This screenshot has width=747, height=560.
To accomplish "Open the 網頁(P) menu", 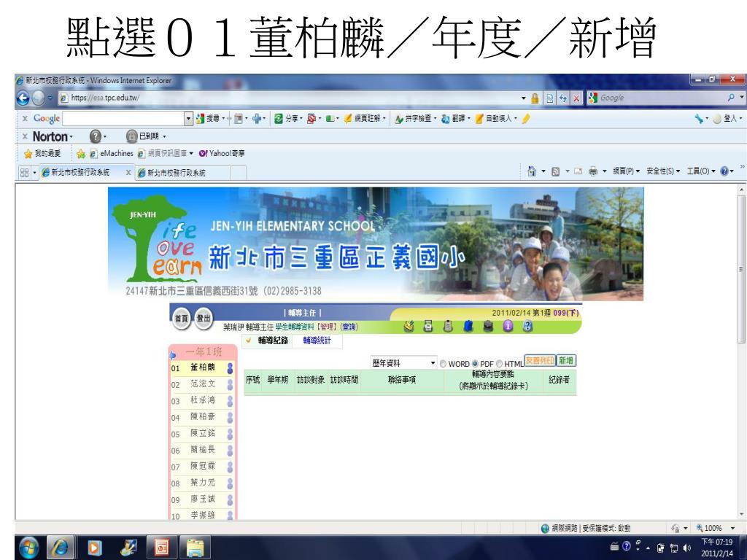I will tap(626, 171).
